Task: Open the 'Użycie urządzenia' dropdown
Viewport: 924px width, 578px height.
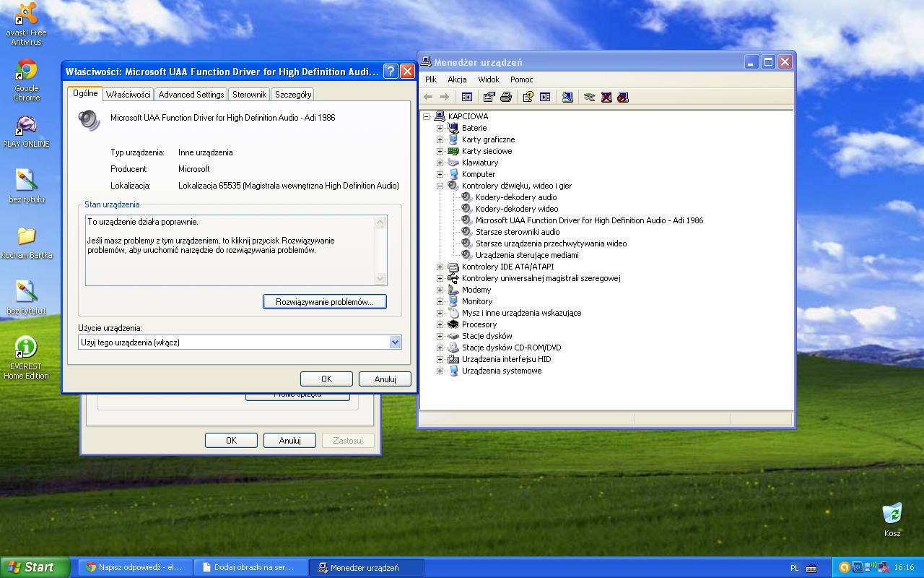Action: (395, 342)
